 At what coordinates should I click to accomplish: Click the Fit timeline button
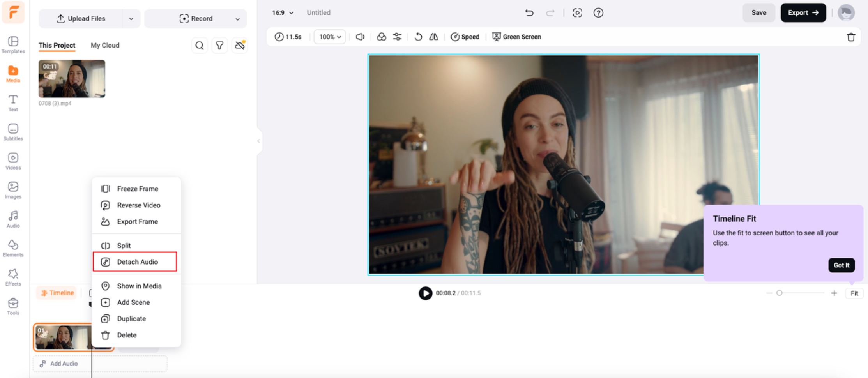pyautogui.click(x=854, y=293)
